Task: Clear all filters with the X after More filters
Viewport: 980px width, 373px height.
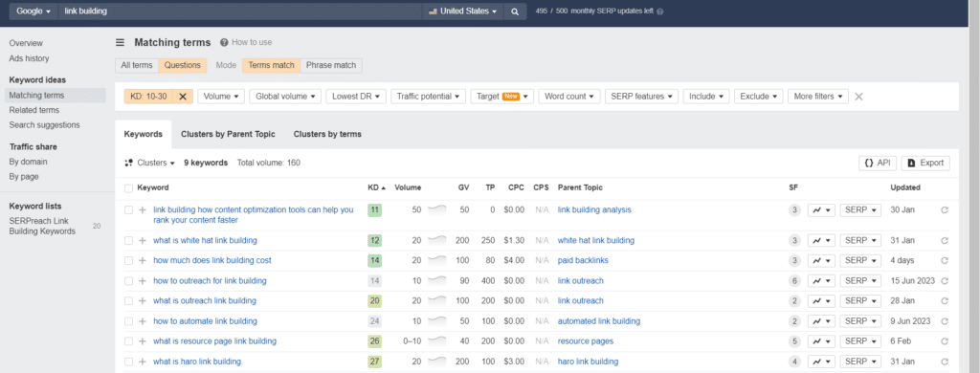Action: [858, 97]
